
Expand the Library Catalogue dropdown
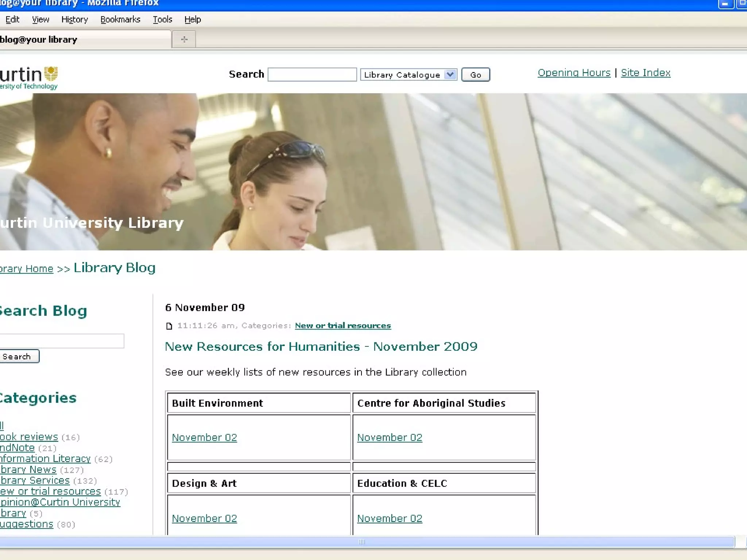click(x=450, y=74)
